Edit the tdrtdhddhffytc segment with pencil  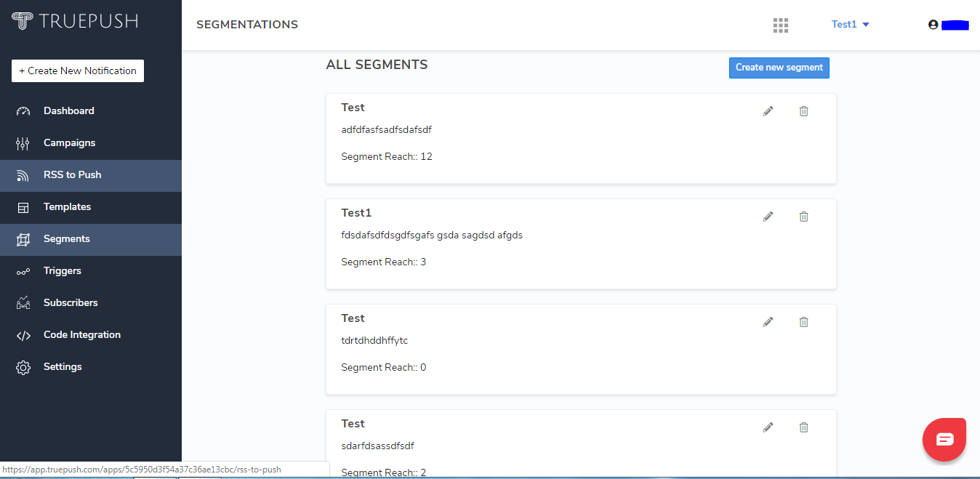[x=768, y=322]
